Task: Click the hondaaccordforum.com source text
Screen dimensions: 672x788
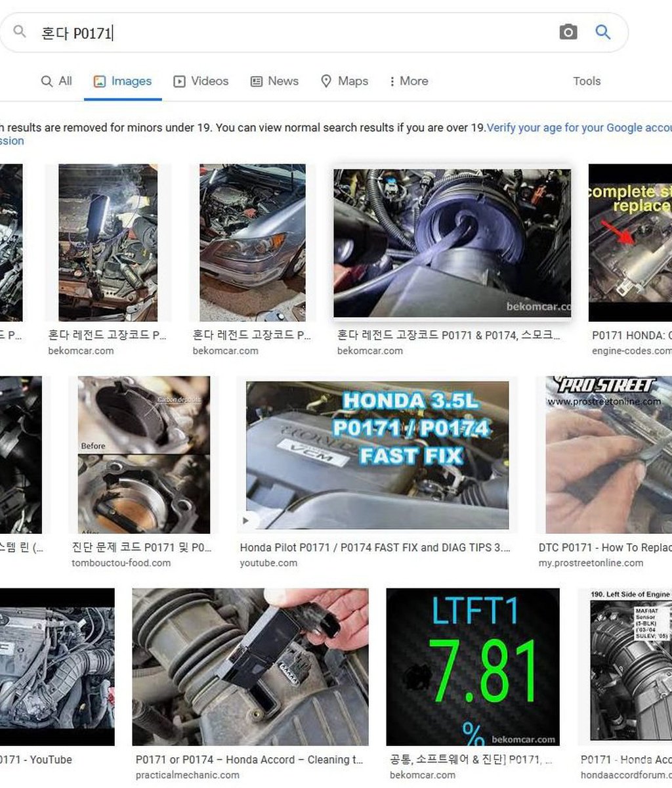Action: [x=626, y=775]
